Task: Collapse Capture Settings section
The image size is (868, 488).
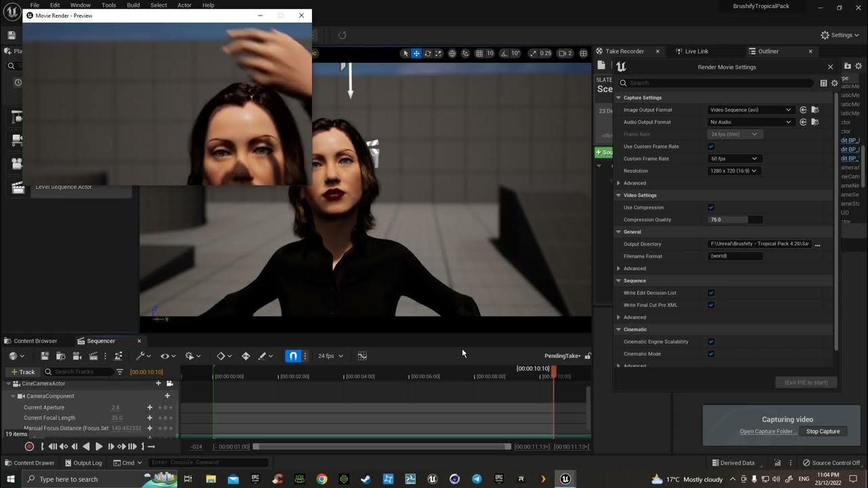Action: click(618, 98)
